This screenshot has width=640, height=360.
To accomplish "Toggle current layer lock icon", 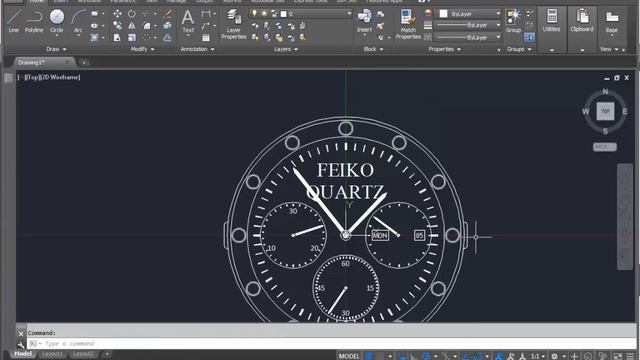I will (x=274, y=13).
